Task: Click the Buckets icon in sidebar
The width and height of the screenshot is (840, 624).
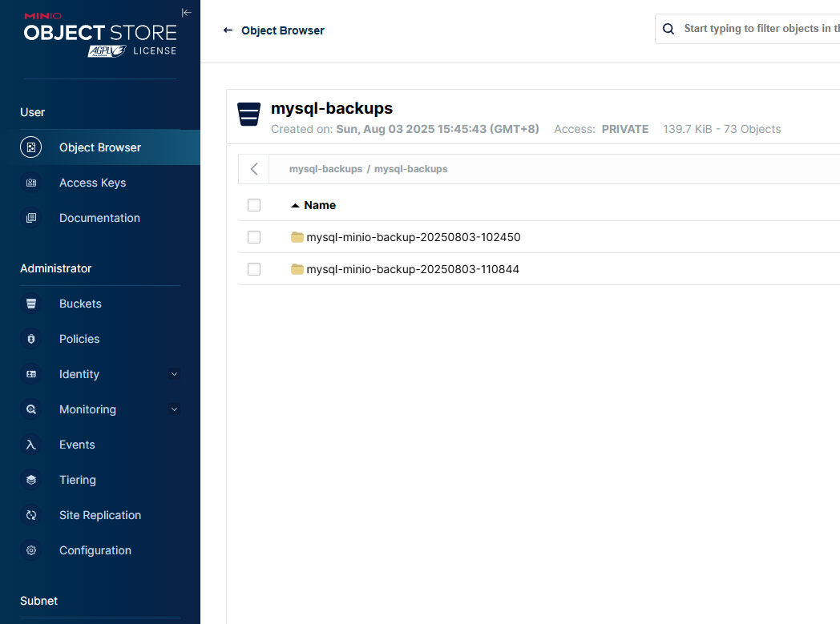Action: pyautogui.click(x=31, y=304)
